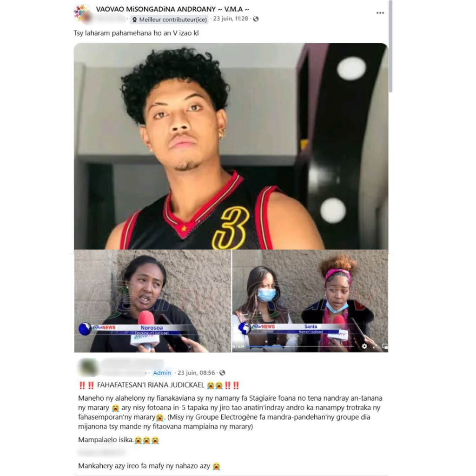This screenshot has width=476, height=476.
Task: Click the Meilleur contributeur(ice) badge
Action: (x=169, y=20)
